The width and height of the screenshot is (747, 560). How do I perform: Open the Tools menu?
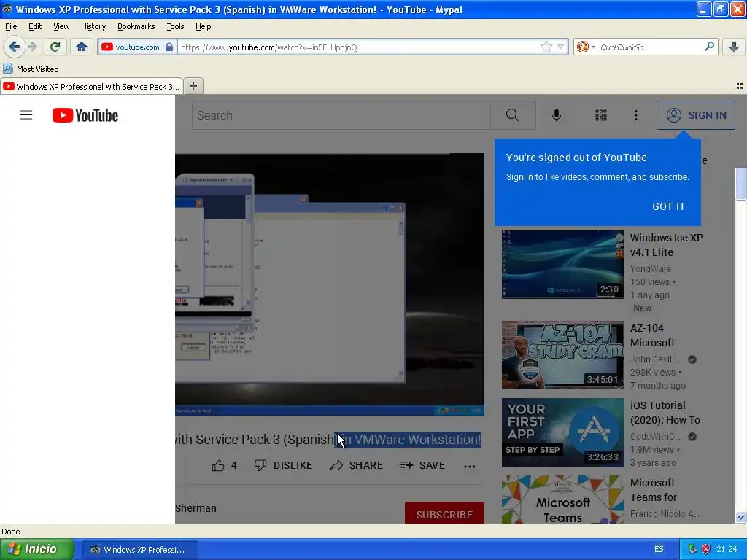click(175, 26)
